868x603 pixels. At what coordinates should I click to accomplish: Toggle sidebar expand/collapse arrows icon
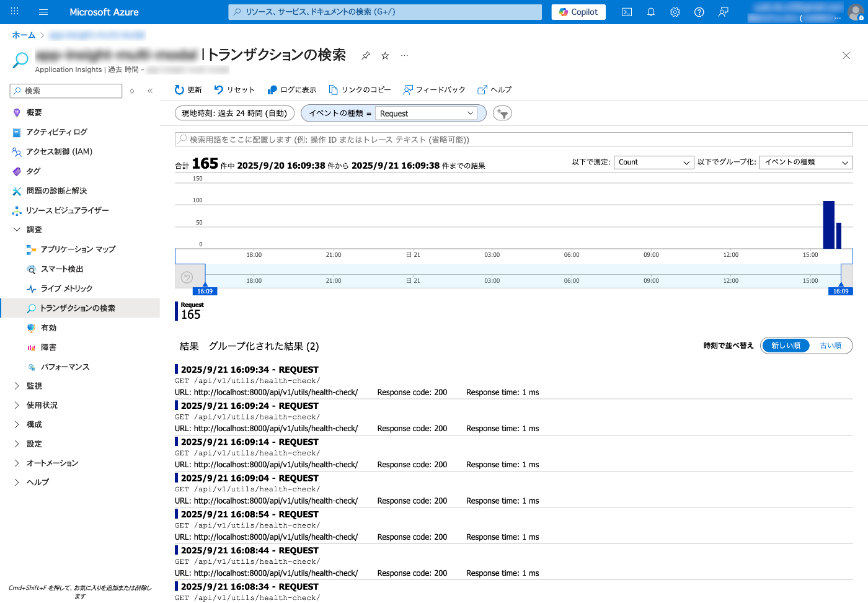(x=132, y=91)
